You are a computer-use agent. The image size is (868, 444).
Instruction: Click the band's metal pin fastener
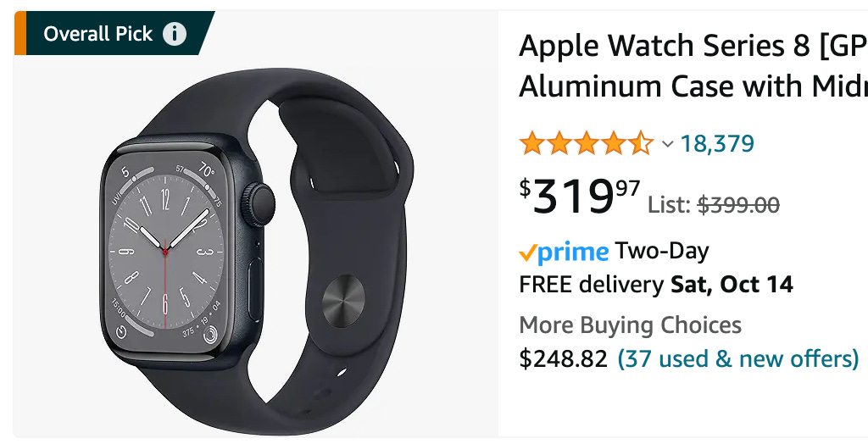(x=343, y=301)
